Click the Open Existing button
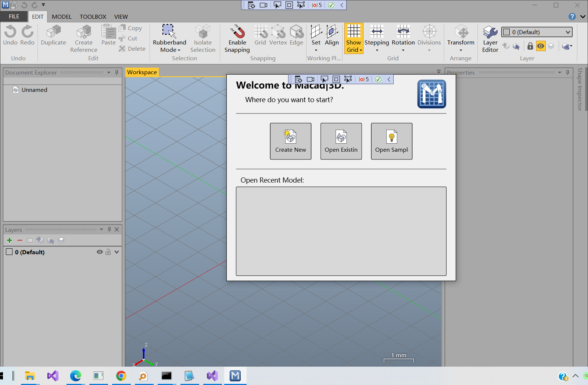The image size is (588, 385). (x=341, y=141)
